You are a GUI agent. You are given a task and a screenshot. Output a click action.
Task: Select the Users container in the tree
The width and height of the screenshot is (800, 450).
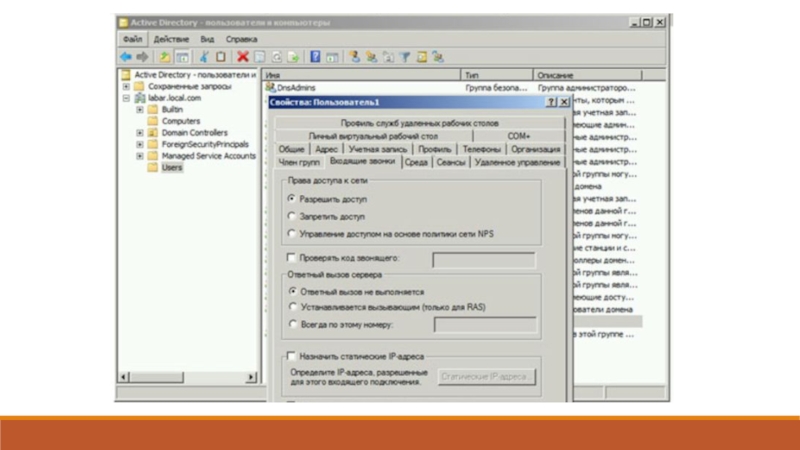(x=171, y=167)
